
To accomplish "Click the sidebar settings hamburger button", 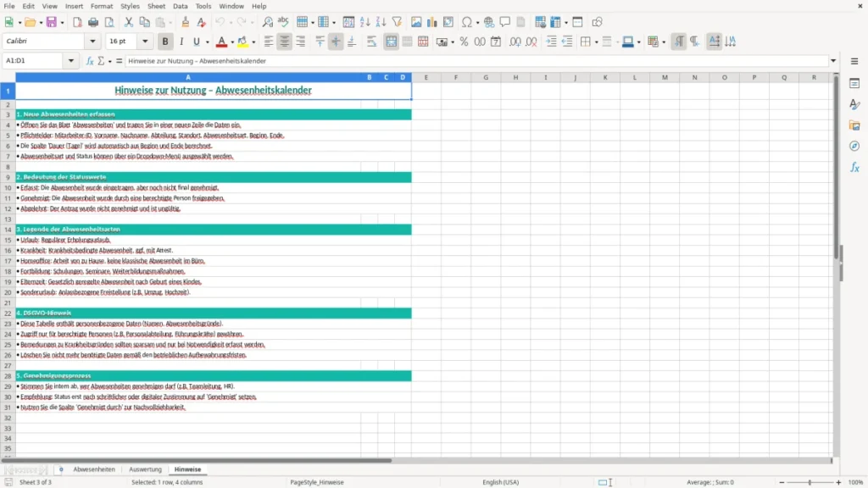I will (x=854, y=61).
